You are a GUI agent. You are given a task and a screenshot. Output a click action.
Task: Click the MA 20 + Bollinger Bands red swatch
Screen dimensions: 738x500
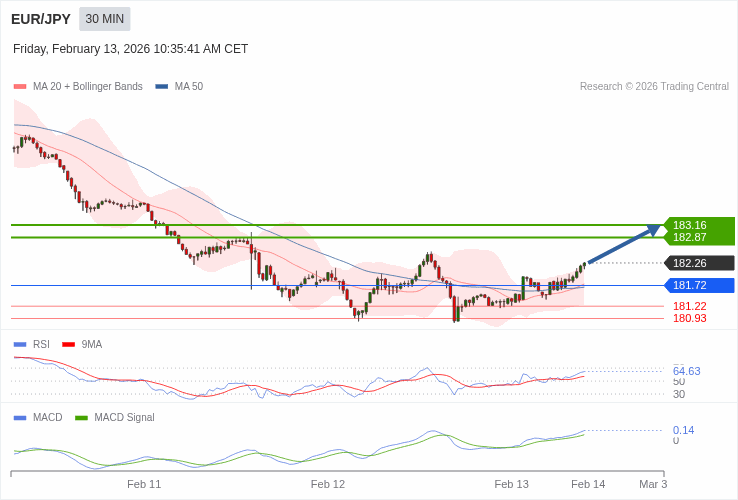(20, 87)
